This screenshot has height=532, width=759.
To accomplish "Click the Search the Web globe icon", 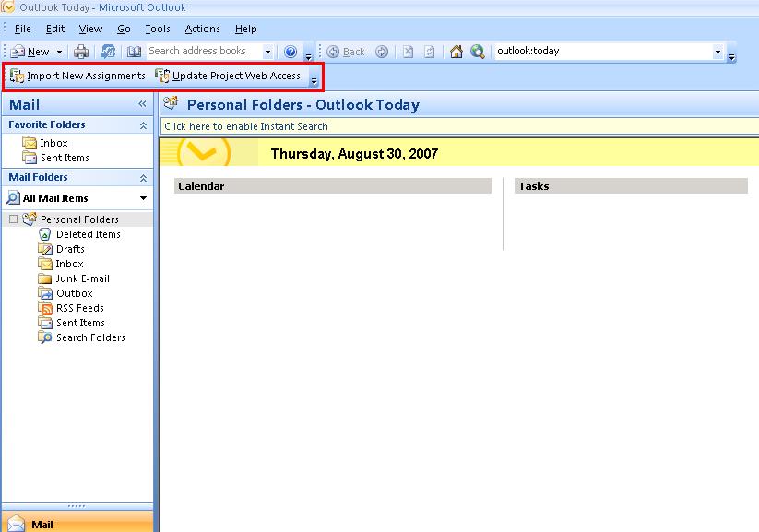I will [478, 52].
